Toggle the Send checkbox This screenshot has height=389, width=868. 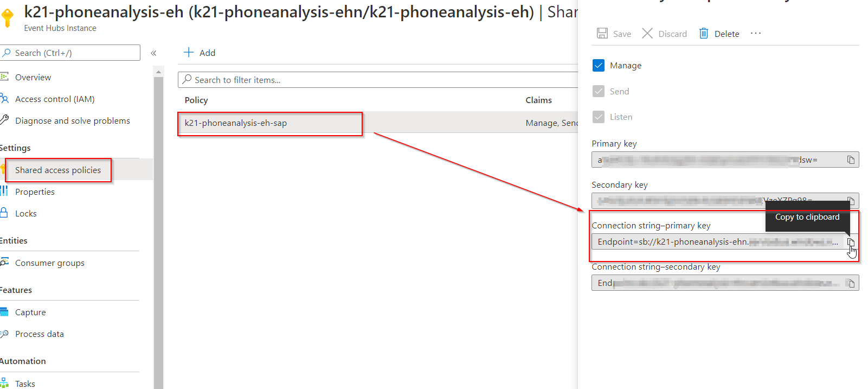599,91
